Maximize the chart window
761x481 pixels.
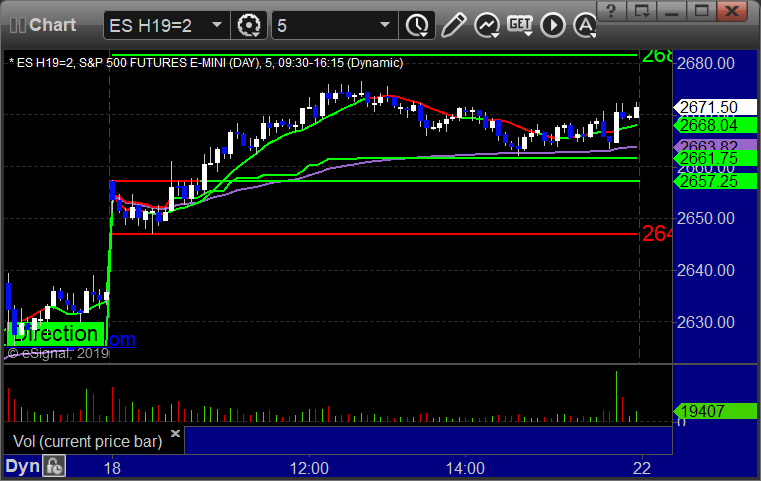pos(702,11)
